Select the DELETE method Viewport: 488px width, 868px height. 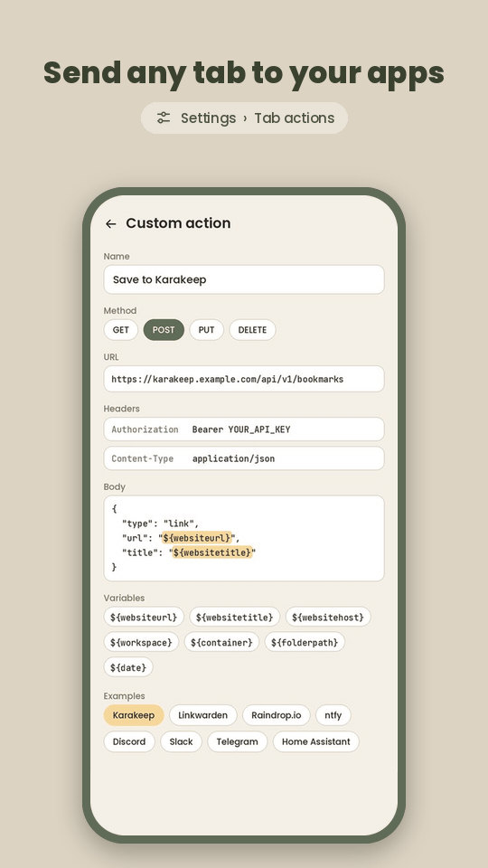(252, 330)
